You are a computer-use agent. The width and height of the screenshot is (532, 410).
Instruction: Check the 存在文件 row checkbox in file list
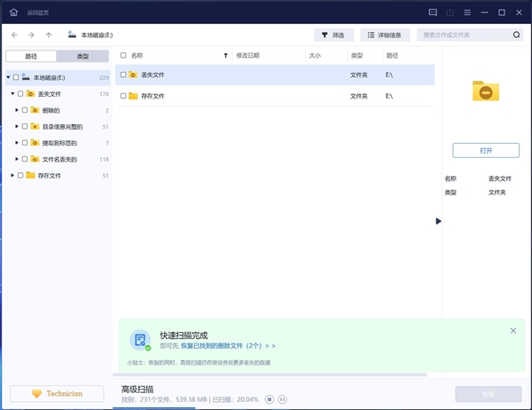(x=123, y=96)
